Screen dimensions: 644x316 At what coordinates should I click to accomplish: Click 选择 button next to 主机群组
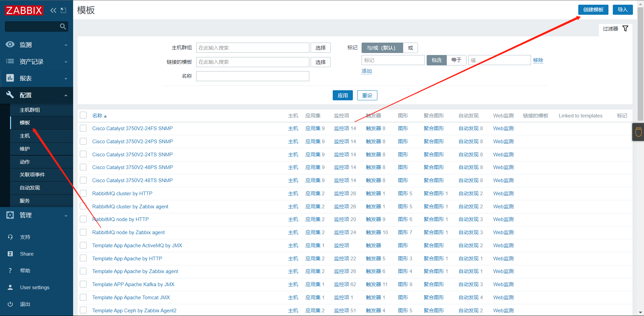pyautogui.click(x=320, y=48)
